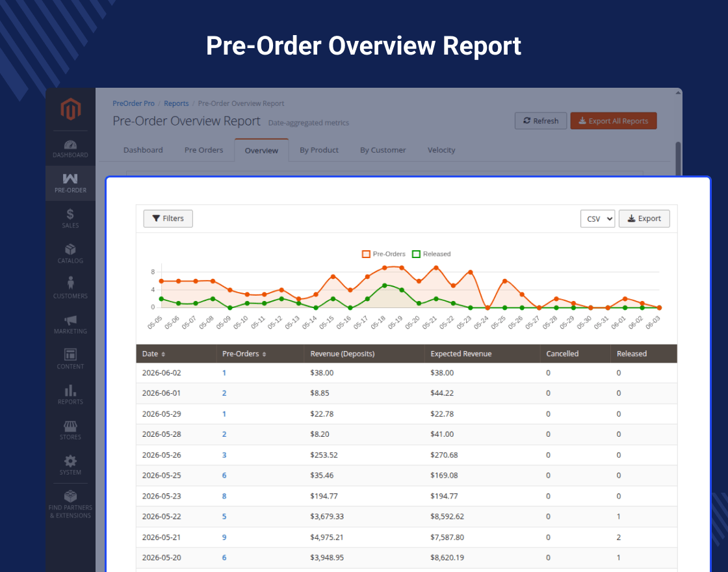
Task: Open pre-orders count for 2026-05-26
Action: (x=224, y=455)
